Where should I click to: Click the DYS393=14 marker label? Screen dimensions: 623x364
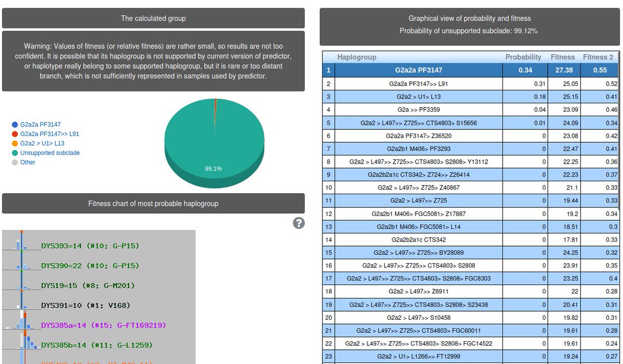[x=90, y=246]
